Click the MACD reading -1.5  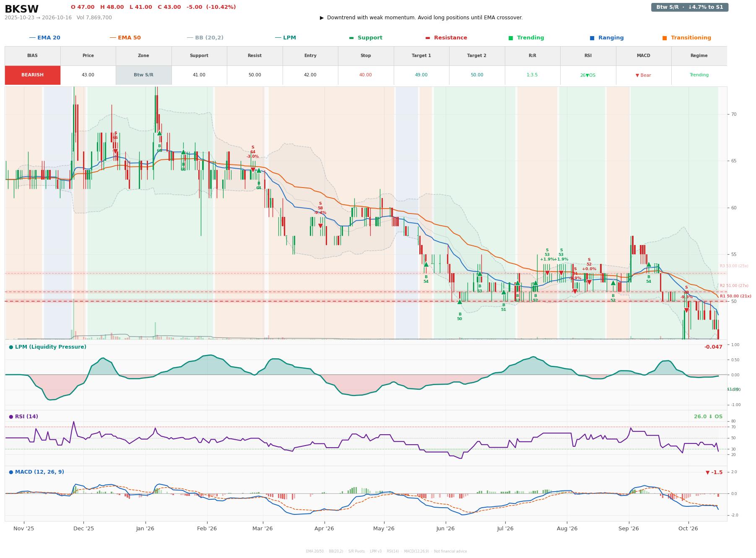click(x=714, y=472)
